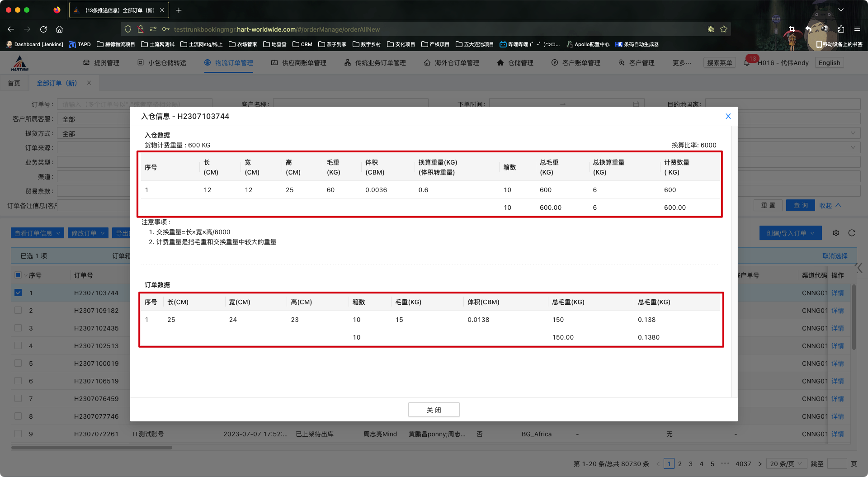The height and width of the screenshot is (477, 868).
Task: Uncheck the checkbox for order H2307103744
Action: pyautogui.click(x=18, y=293)
